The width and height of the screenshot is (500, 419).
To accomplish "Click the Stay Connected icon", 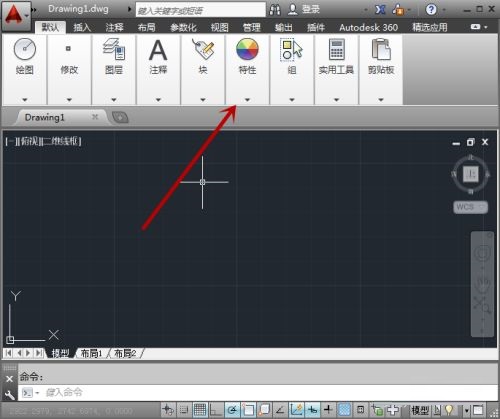I will click(398, 10).
